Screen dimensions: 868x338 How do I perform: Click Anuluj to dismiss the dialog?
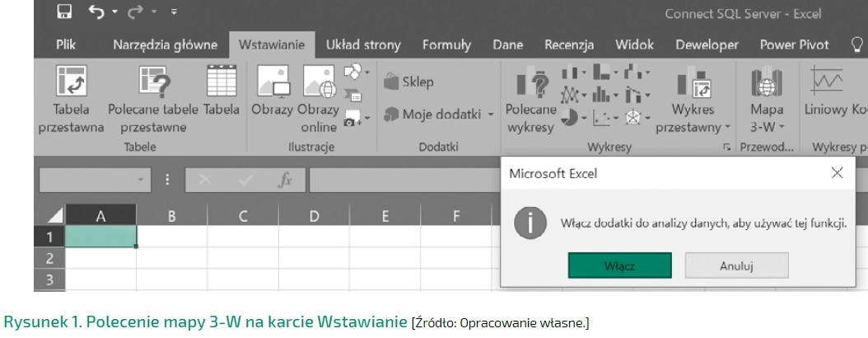pos(736,266)
